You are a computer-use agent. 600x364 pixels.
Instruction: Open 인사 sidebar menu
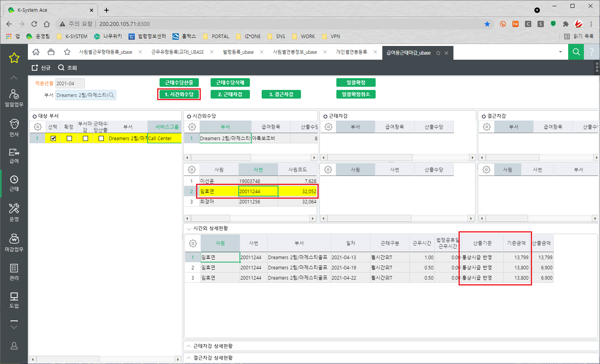coord(14,128)
